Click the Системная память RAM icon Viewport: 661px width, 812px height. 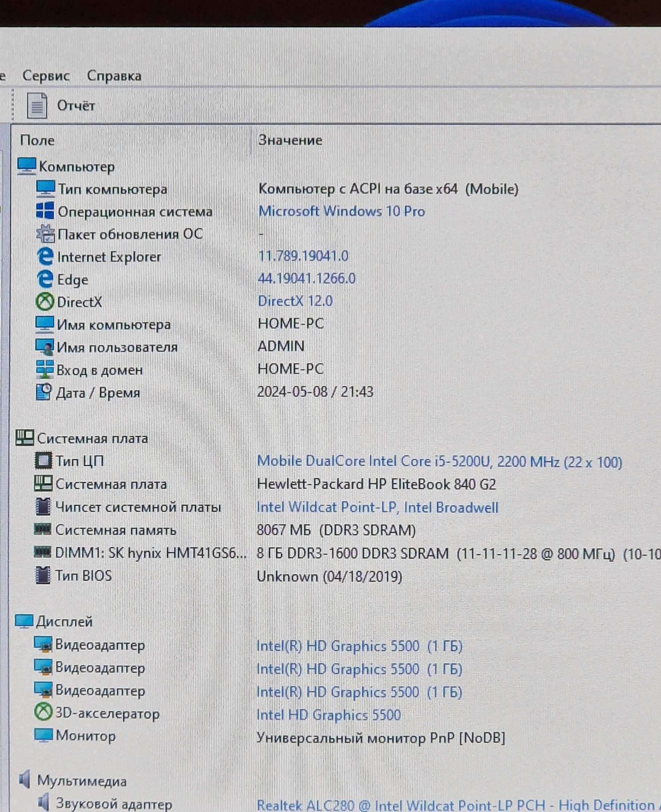click(x=42, y=529)
